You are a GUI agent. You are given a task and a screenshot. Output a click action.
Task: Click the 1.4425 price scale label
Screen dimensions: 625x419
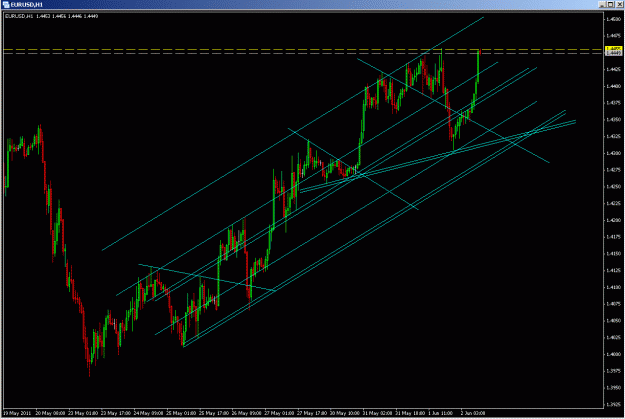(x=613, y=69)
